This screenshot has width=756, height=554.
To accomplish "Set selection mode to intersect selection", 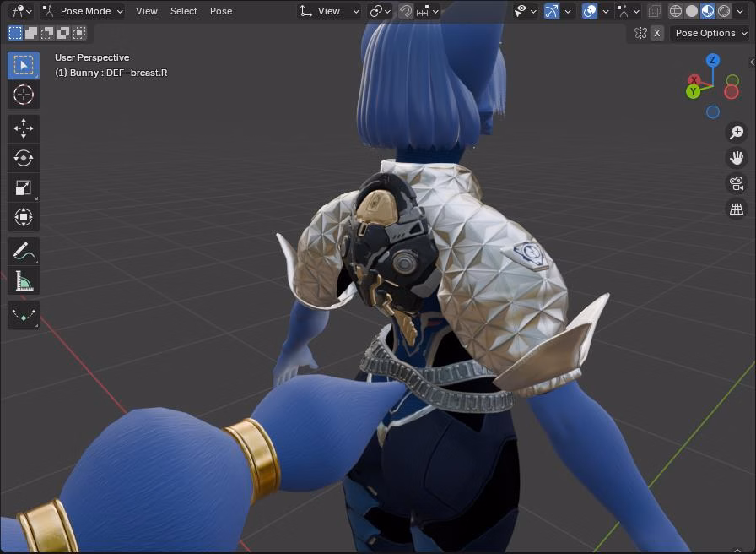I will click(79, 33).
